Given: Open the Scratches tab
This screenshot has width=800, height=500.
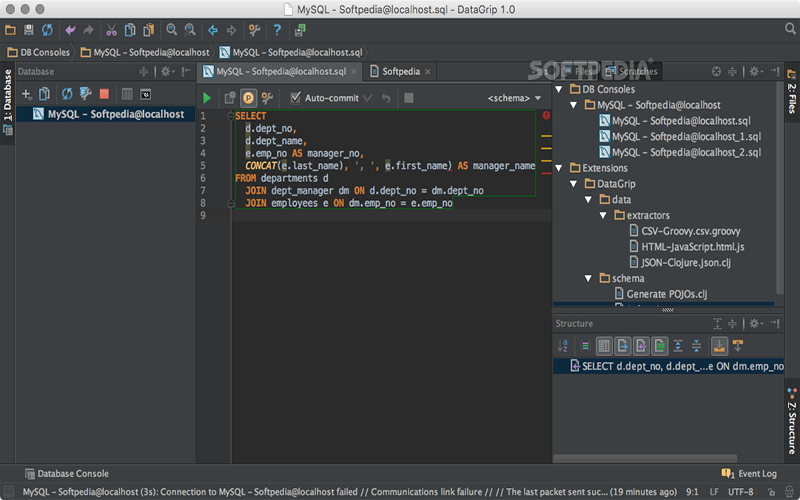Looking at the screenshot, I should pyautogui.click(x=632, y=71).
